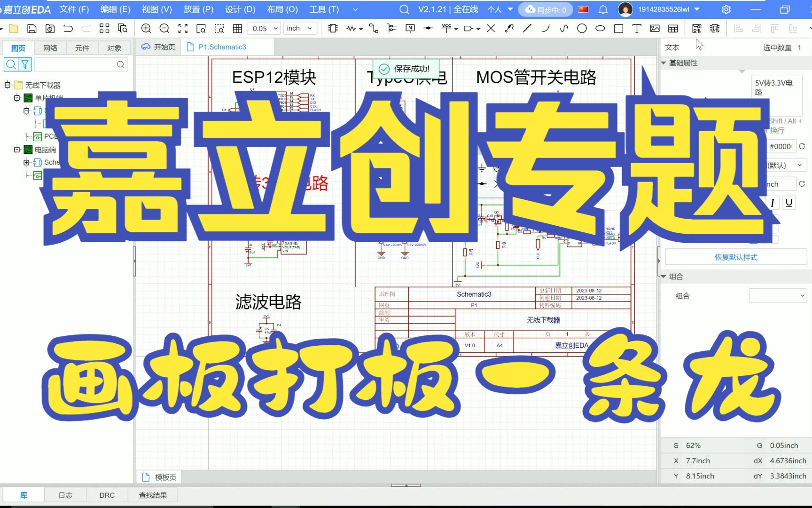The image size is (812, 508).
Task: Click the 模板页 sheet tab
Action: coord(160,477)
